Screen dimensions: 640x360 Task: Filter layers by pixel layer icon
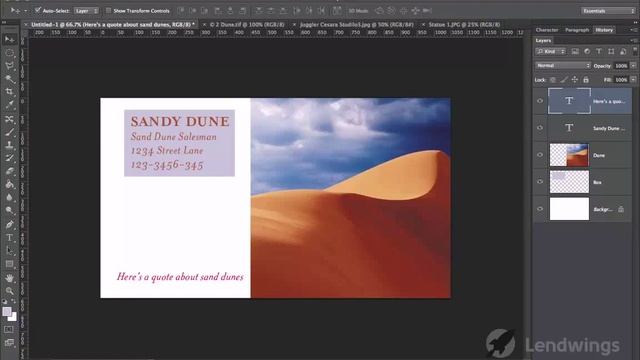(x=575, y=51)
